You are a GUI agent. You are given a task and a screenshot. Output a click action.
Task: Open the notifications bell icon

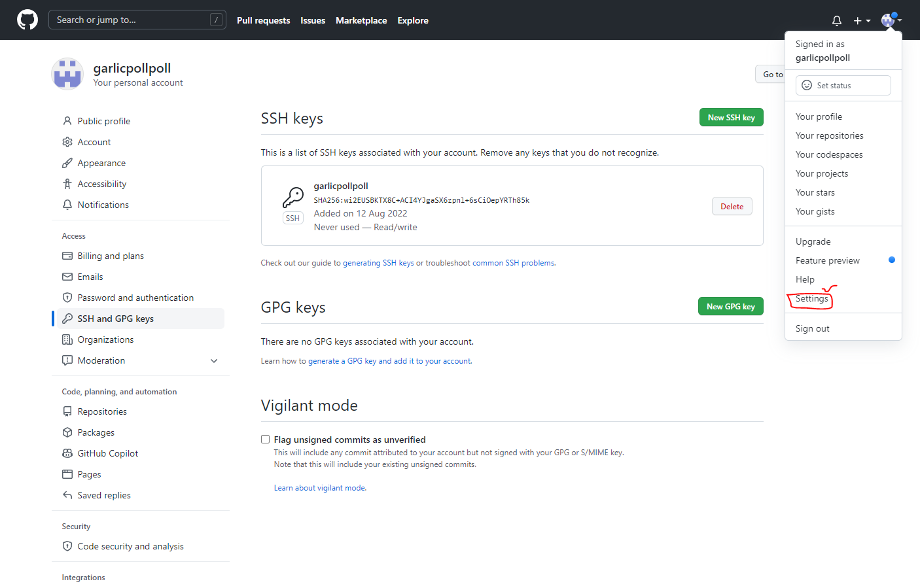(x=836, y=20)
